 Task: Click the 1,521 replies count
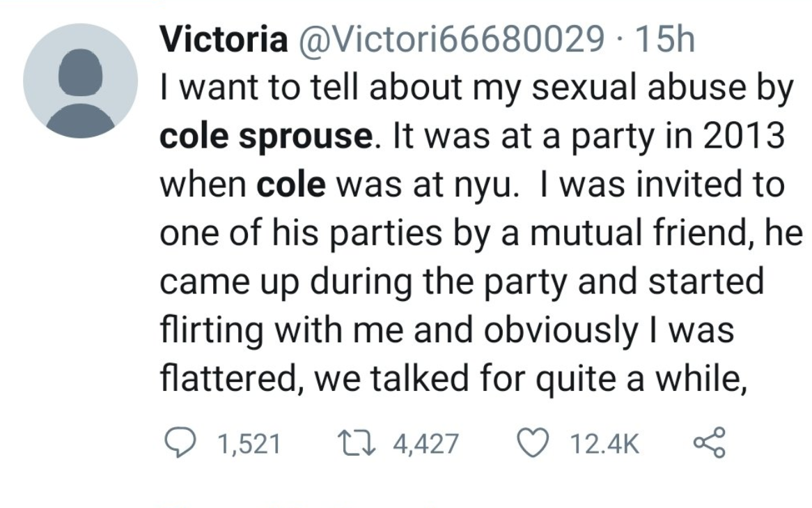click(x=248, y=444)
